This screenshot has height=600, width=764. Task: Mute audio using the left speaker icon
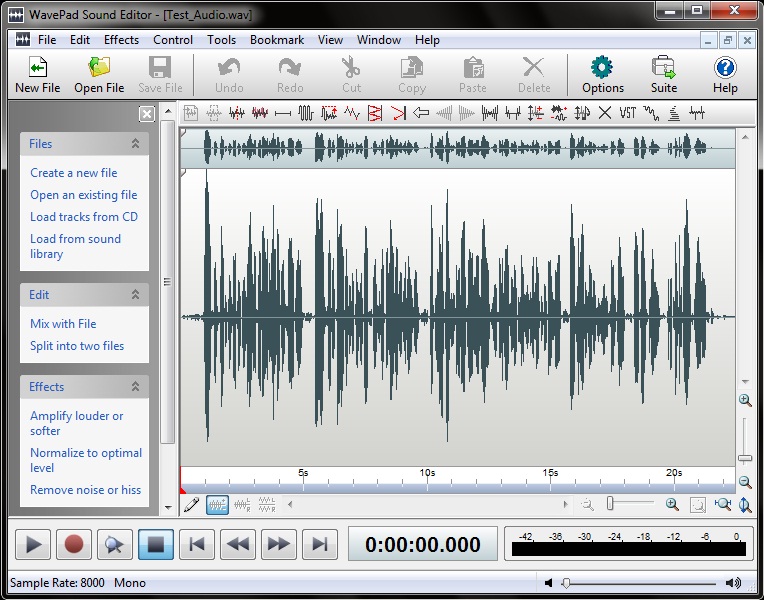click(x=549, y=582)
